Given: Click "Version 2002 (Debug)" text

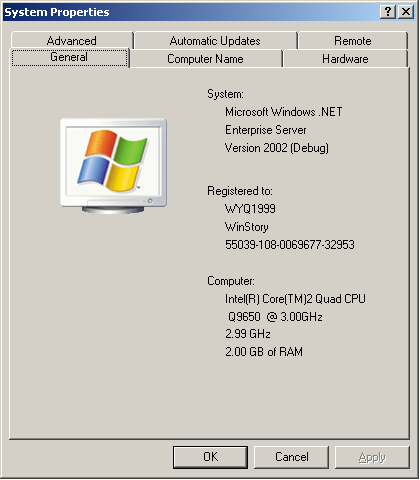Looking at the screenshot, I should coord(277,148).
